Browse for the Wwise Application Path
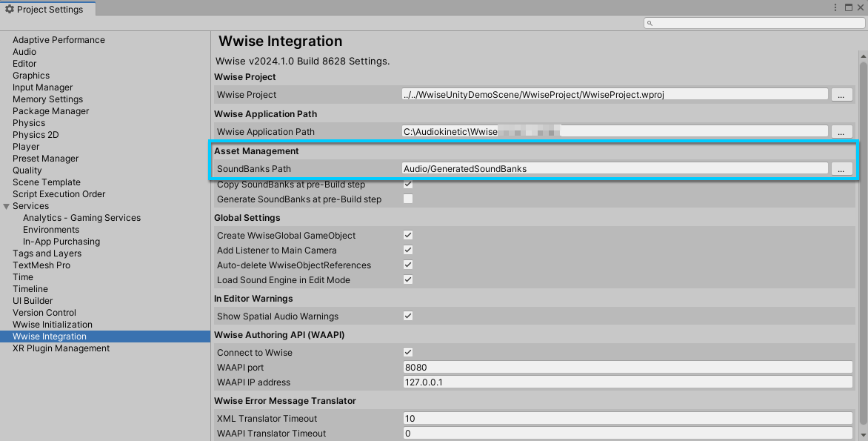The height and width of the screenshot is (441, 868). [841, 132]
